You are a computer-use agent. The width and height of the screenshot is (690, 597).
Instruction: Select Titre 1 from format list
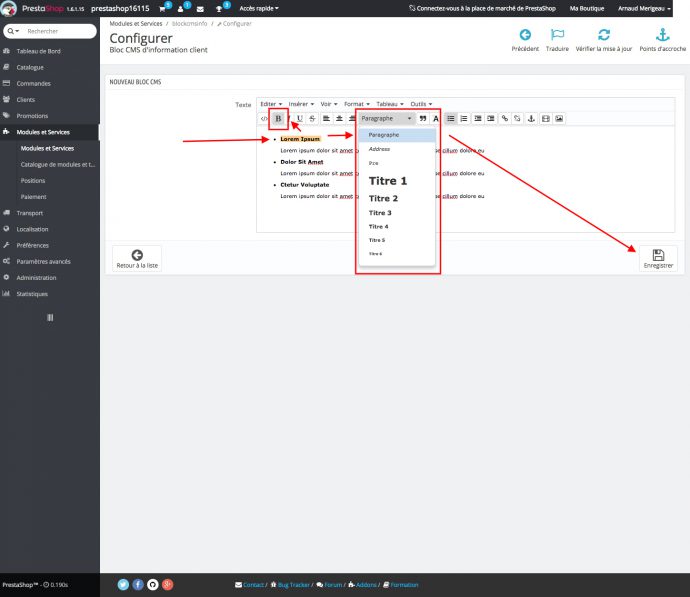click(388, 181)
